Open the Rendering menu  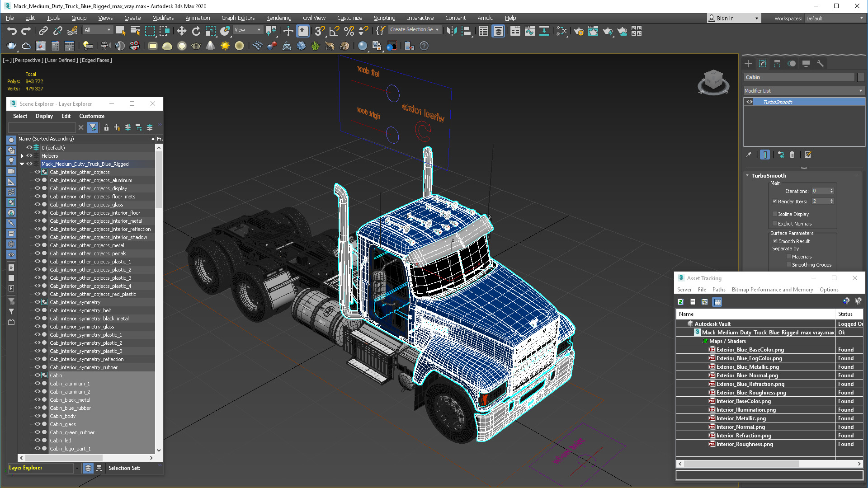tap(278, 18)
